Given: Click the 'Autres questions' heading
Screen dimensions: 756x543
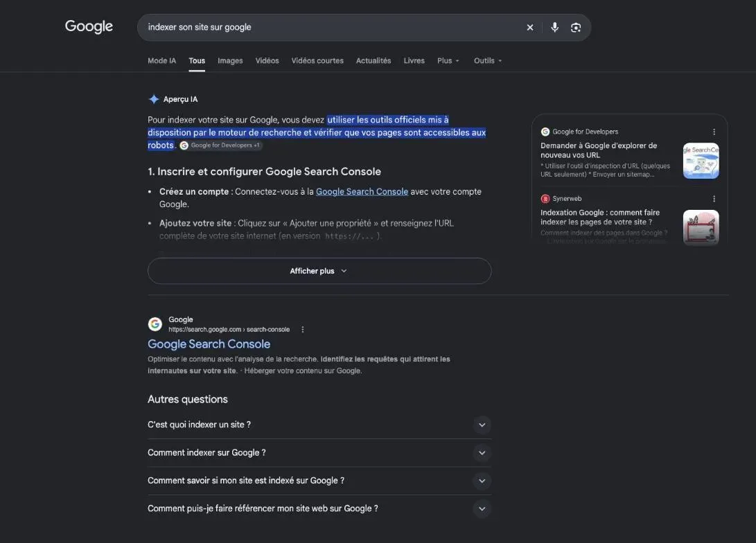Looking at the screenshot, I should pos(188,400).
